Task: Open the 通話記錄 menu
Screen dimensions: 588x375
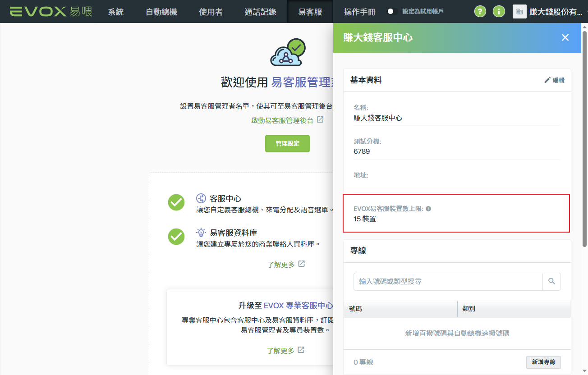Action: pyautogui.click(x=260, y=12)
